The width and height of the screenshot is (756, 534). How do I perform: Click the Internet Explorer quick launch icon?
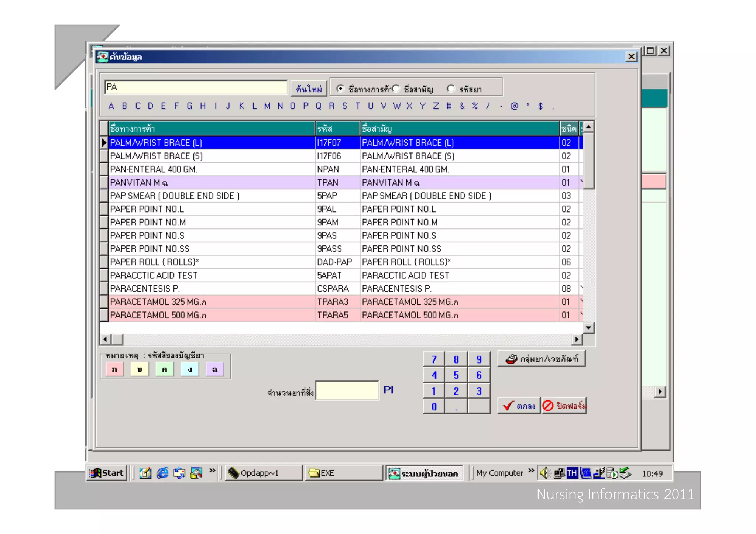point(162,473)
